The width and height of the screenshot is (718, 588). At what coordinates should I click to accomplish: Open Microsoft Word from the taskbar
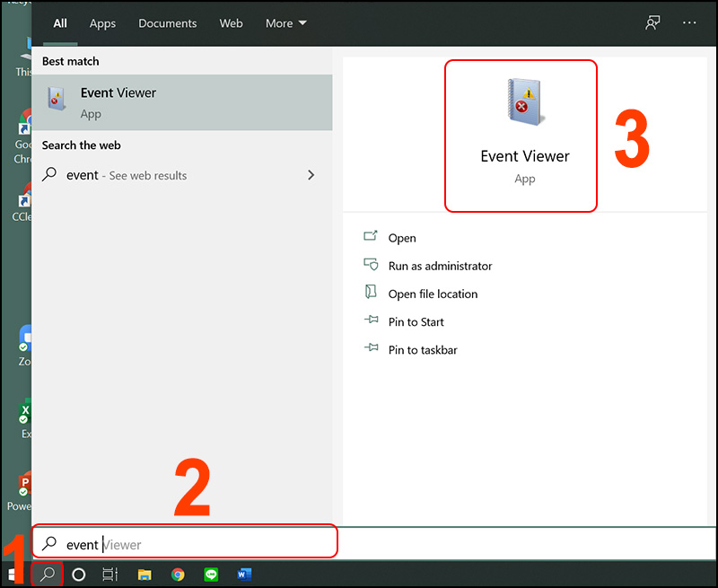[x=244, y=575]
